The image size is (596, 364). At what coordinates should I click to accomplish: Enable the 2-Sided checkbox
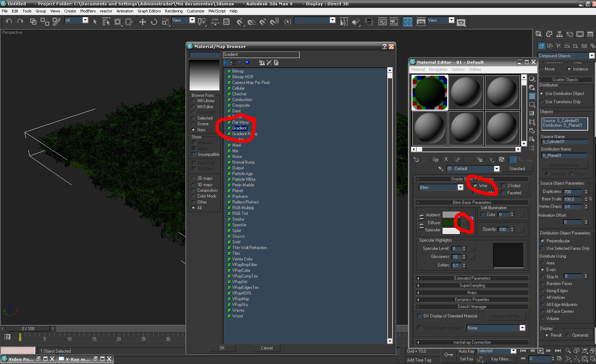point(503,186)
